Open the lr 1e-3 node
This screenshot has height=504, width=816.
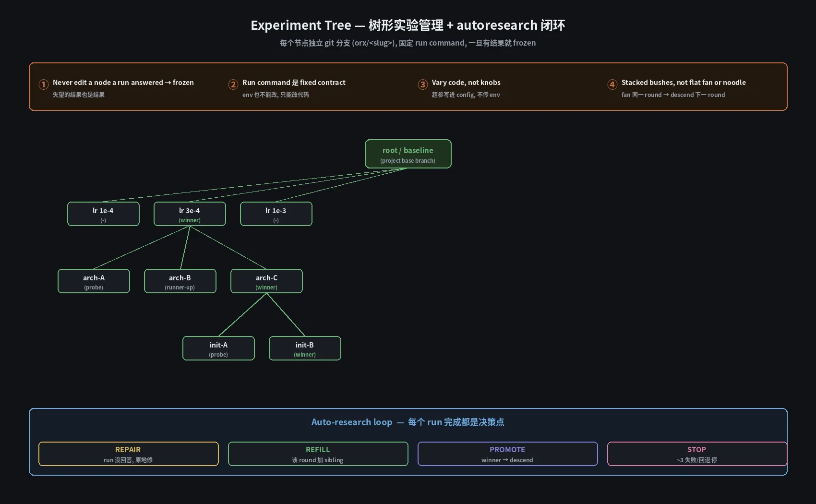pos(276,214)
